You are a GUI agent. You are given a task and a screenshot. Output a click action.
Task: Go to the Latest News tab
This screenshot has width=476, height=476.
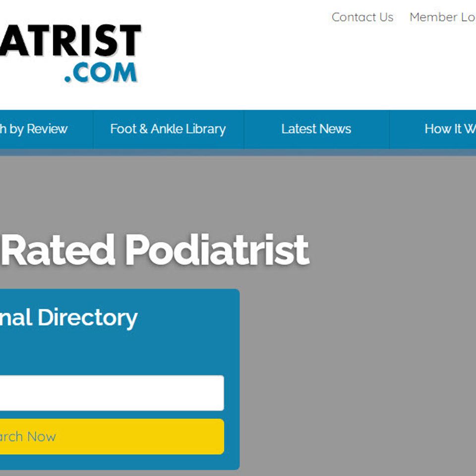(316, 129)
